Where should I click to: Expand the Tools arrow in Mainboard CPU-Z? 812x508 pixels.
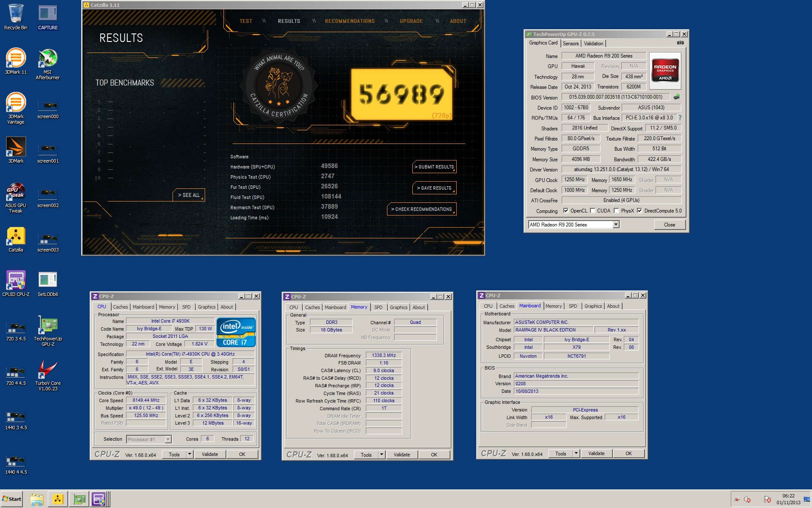[x=576, y=453]
